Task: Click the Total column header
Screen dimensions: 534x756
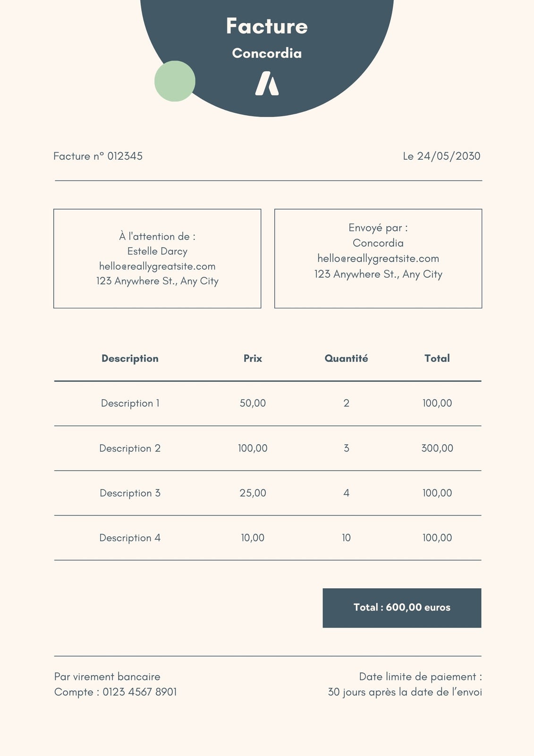Action: [x=437, y=358]
